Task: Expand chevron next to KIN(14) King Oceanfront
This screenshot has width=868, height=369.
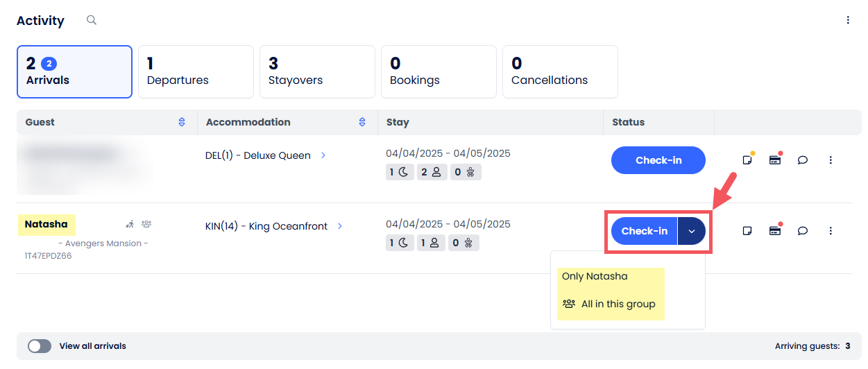Action: [x=340, y=226]
